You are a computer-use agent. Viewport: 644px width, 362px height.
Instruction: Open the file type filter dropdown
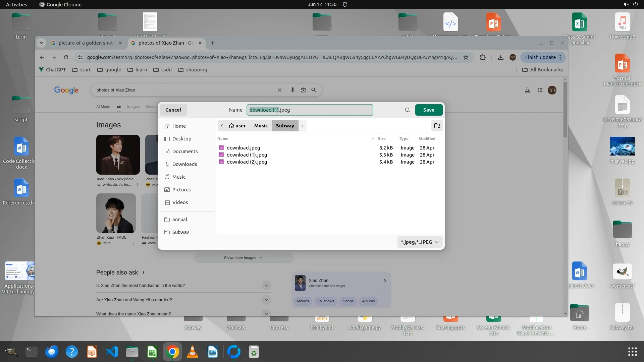[x=420, y=242]
